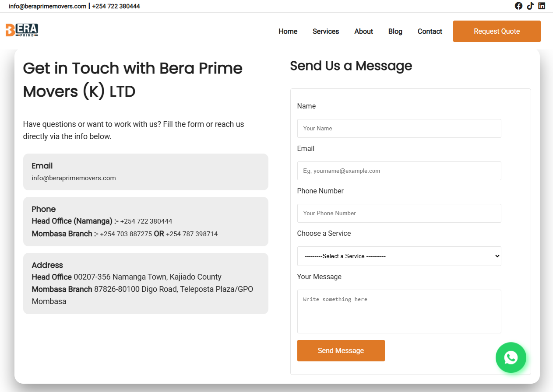
Task: Expand the Select a Service dropdown
Action: coord(399,256)
